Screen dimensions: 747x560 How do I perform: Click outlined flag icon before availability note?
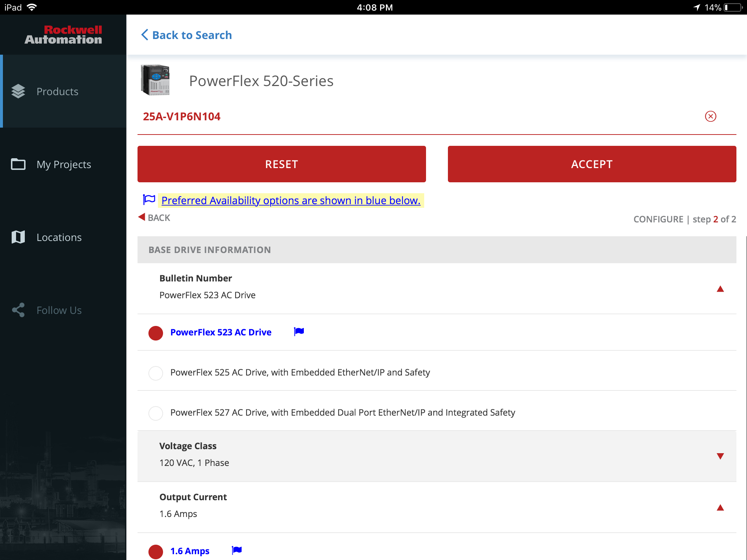[149, 199]
